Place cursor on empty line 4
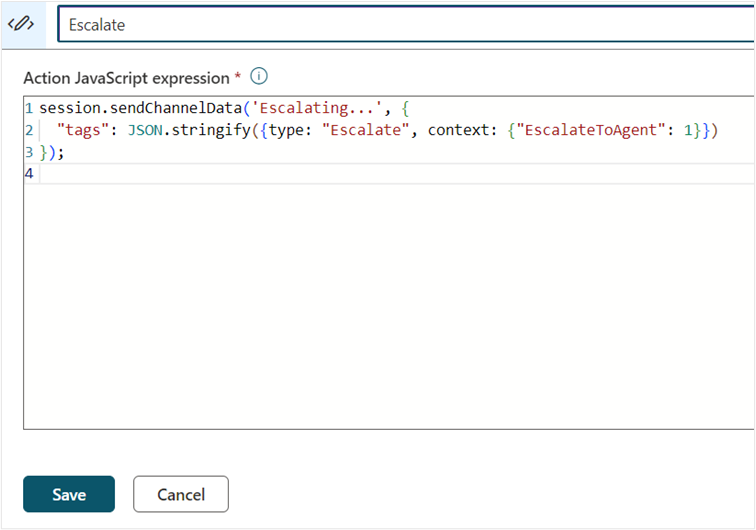 (397, 174)
